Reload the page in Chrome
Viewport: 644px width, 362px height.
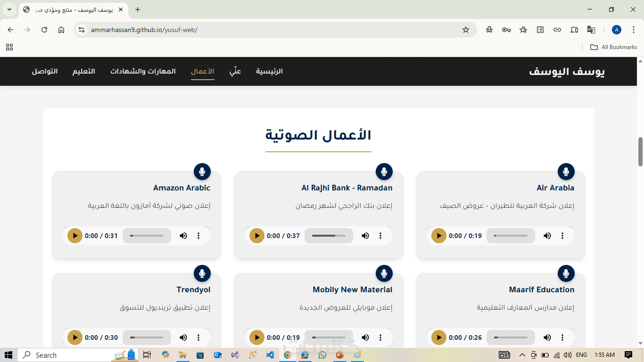pos(44,30)
